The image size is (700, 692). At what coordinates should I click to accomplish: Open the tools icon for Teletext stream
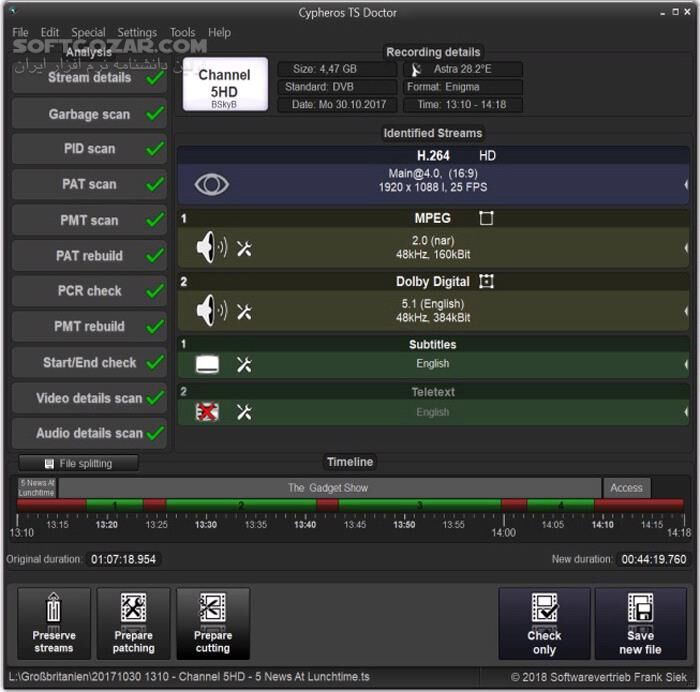[244, 412]
